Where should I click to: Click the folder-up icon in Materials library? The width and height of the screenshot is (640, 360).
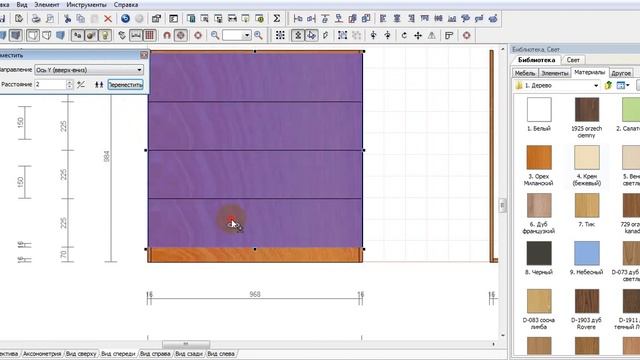point(608,85)
